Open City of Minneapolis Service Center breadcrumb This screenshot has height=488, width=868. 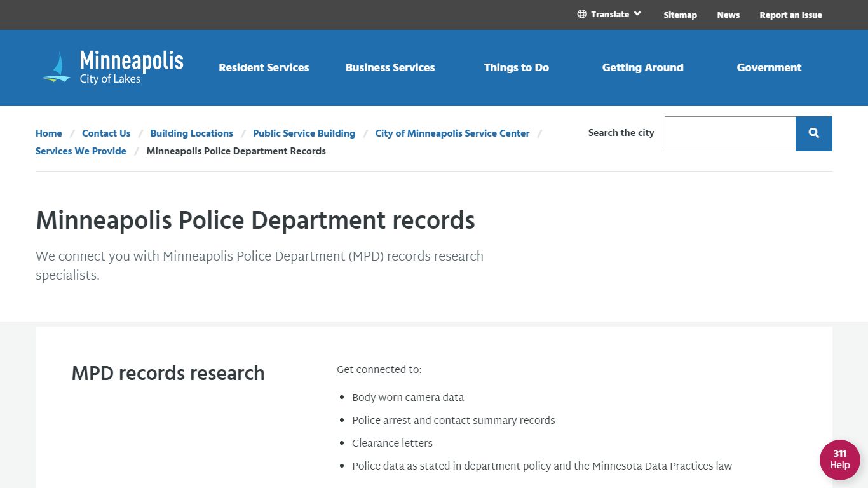tap(452, 133)
